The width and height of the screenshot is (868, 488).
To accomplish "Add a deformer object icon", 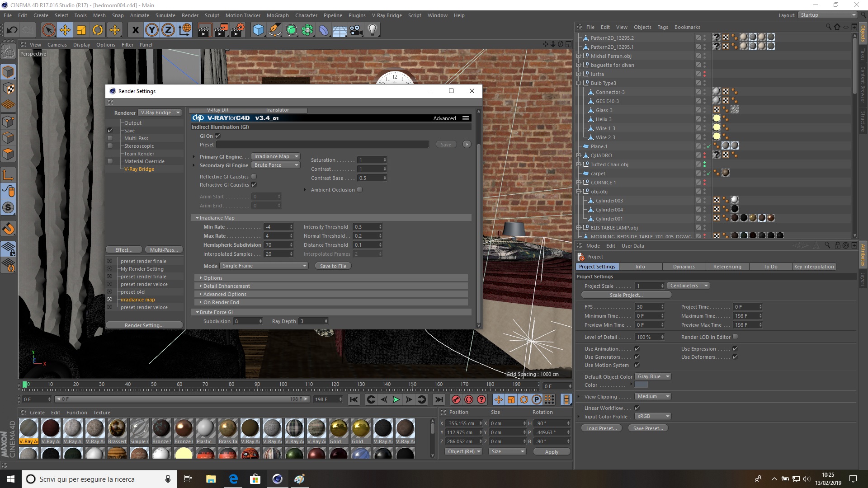I will pos(324,30).
